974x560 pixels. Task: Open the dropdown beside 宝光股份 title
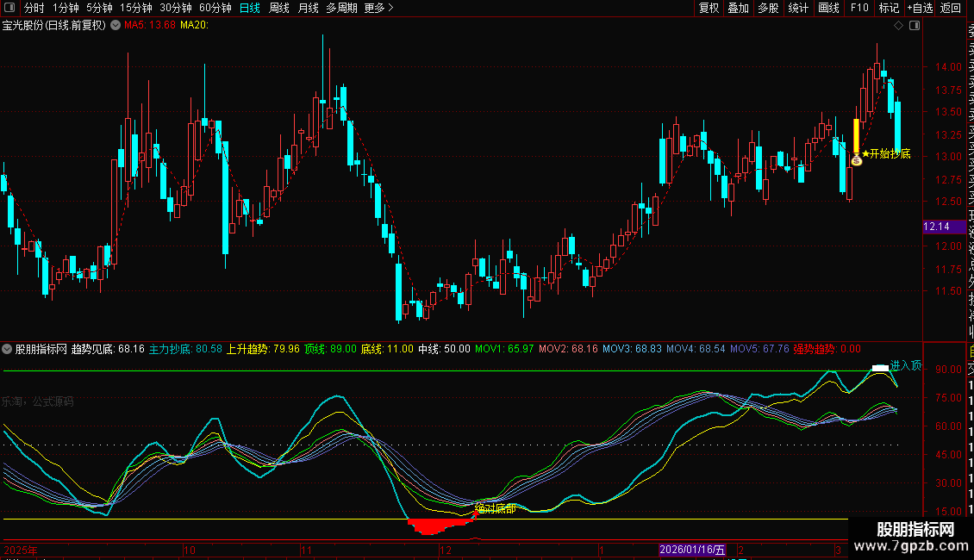pyautogui.click(x=114, y=26)
